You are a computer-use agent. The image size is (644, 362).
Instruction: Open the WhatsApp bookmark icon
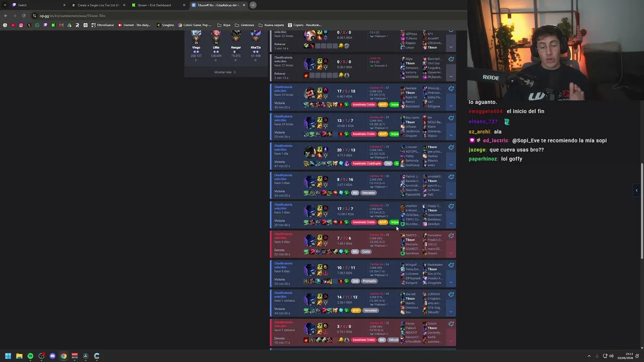[37, 25]
